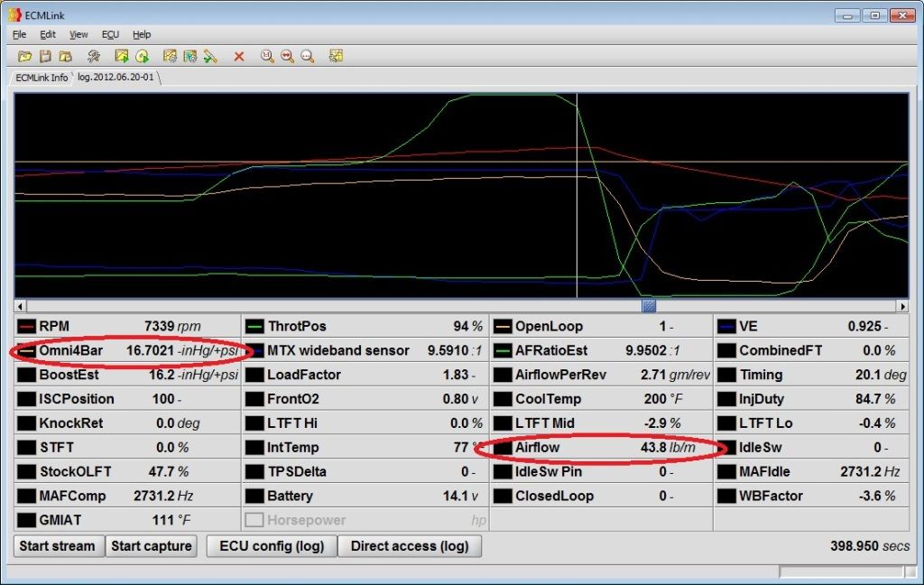Click the AirflowPerRev value 2.71 gm/rev

[x=675, y=375]
